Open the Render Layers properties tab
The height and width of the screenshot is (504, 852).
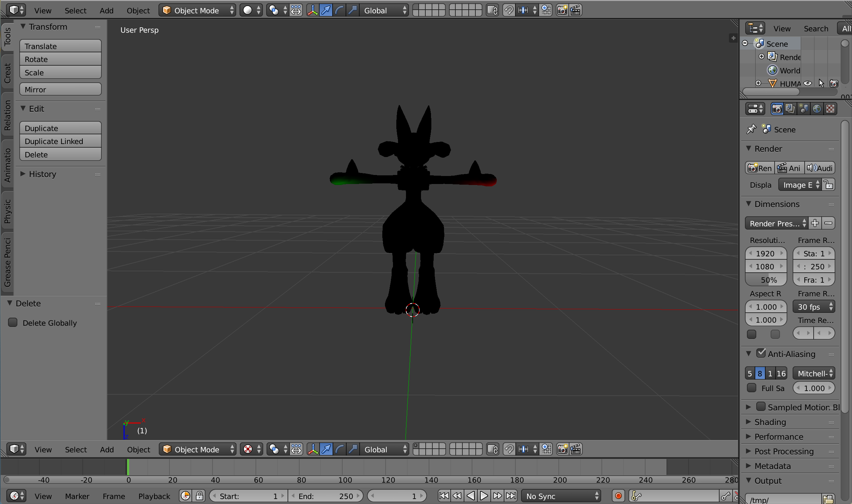(x=790, y=109)
